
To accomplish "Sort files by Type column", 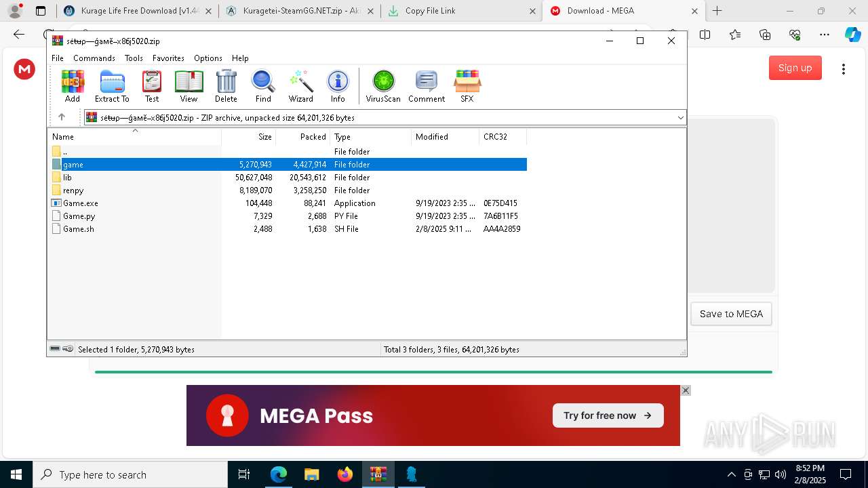I will (371, 137).
